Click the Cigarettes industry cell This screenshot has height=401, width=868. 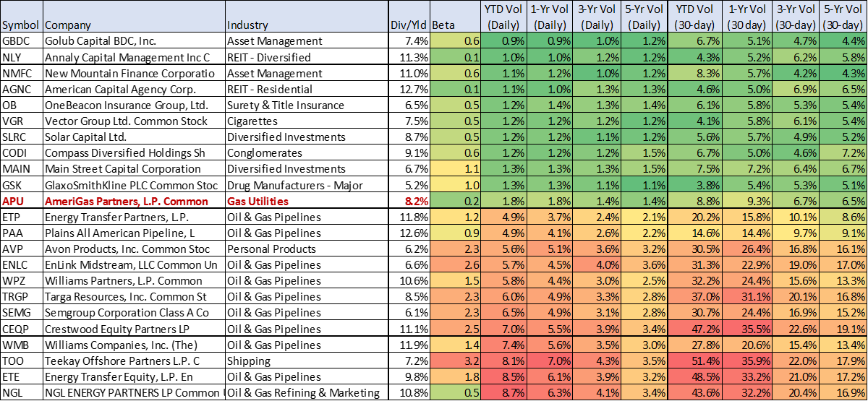pyautogui.click(x=307, y=121)
